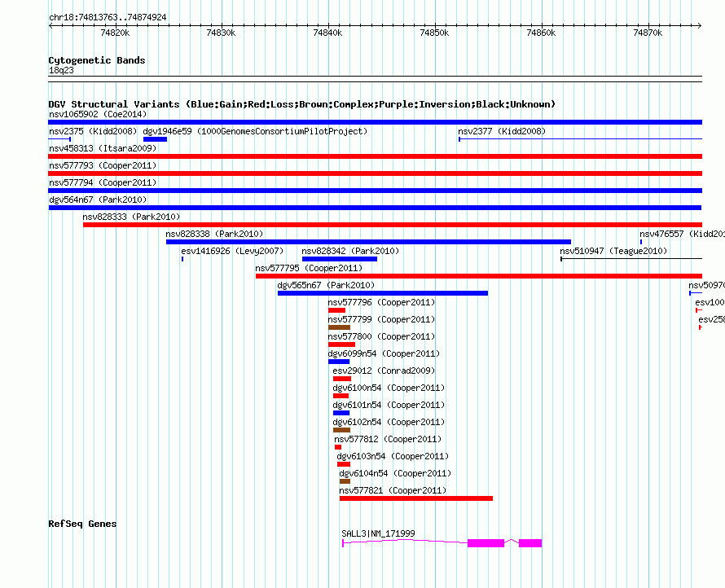
Task: Click the esv1416926 (Levy2007) label
Action: [232, 251]
